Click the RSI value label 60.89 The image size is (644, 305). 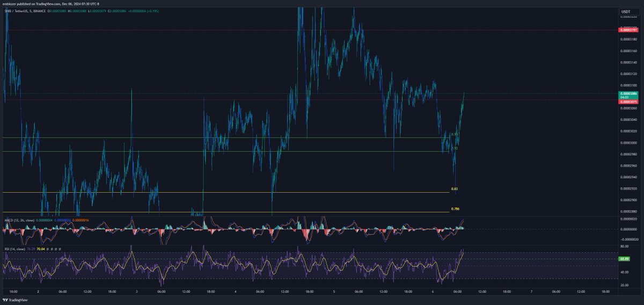tap(624, 259)
